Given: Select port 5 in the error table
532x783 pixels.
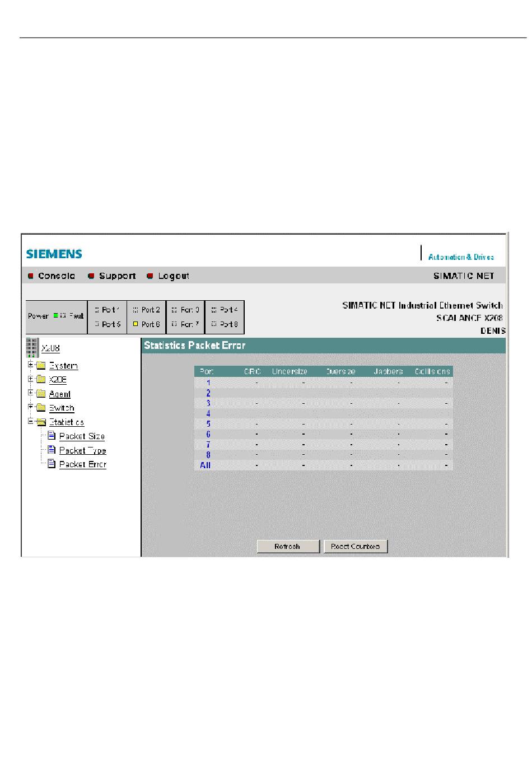Looking at the screenshot, I should coord(208,424).
